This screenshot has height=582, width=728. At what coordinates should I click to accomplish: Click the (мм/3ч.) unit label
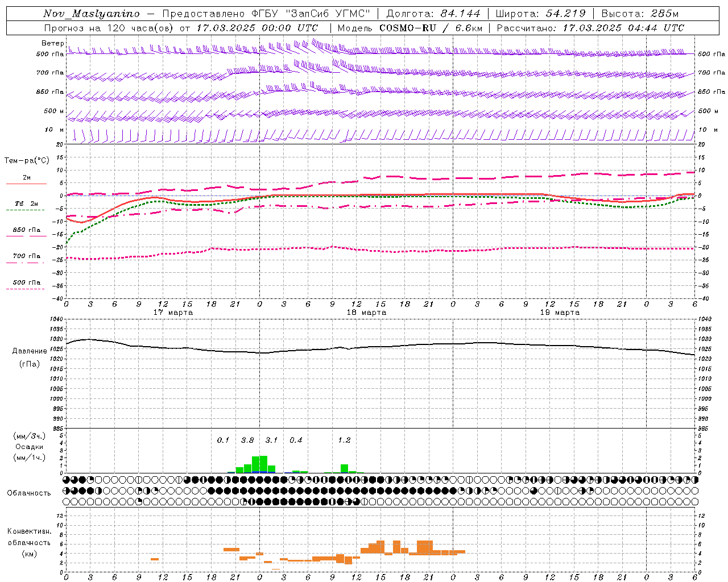30,436
